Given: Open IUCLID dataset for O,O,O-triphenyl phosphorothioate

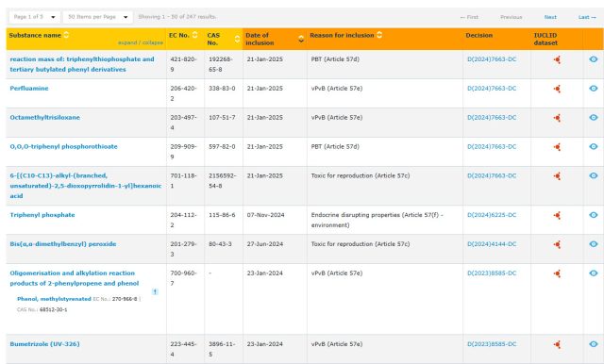Looking at the screenshot, I should point(557,147).
